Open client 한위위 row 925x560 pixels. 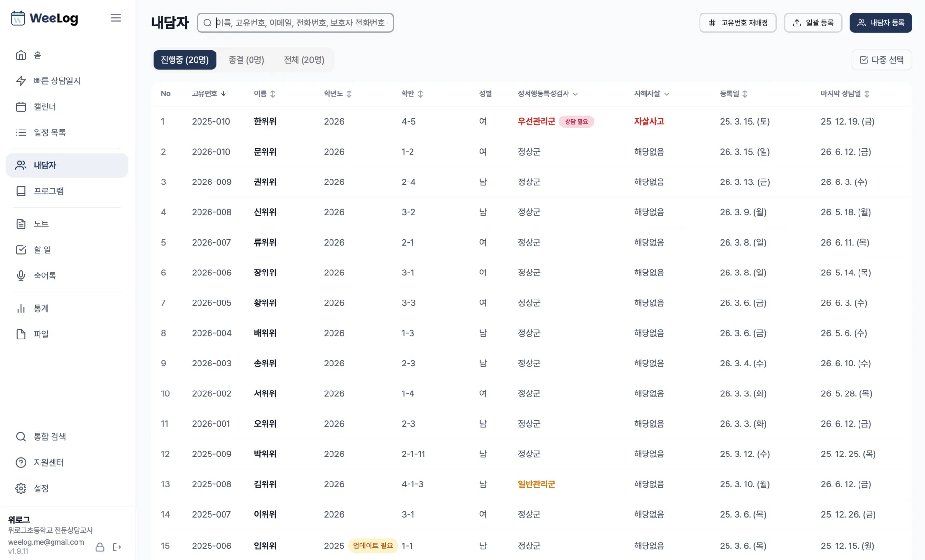(531, 121)
